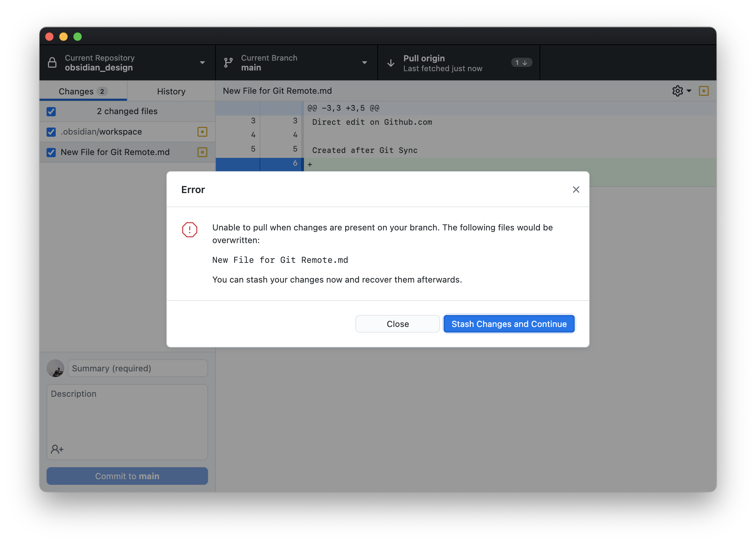Screen dimensions: 756x544
Task: Click the repository lock icon
Action: pyautogui.click(x=54, y=63)
